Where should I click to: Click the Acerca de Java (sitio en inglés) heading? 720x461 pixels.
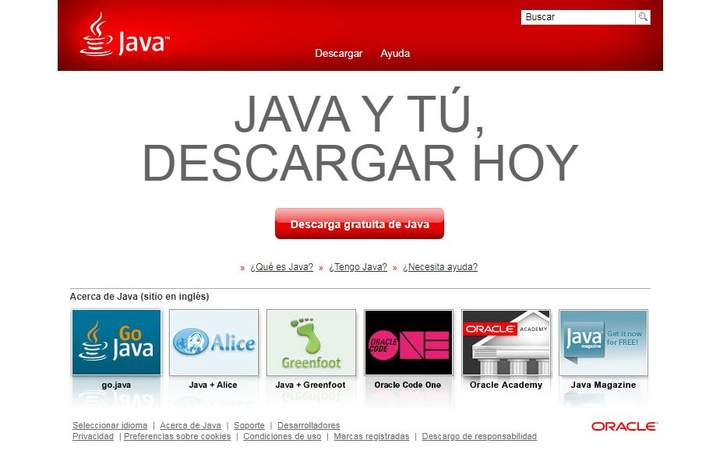click(139, 297)
